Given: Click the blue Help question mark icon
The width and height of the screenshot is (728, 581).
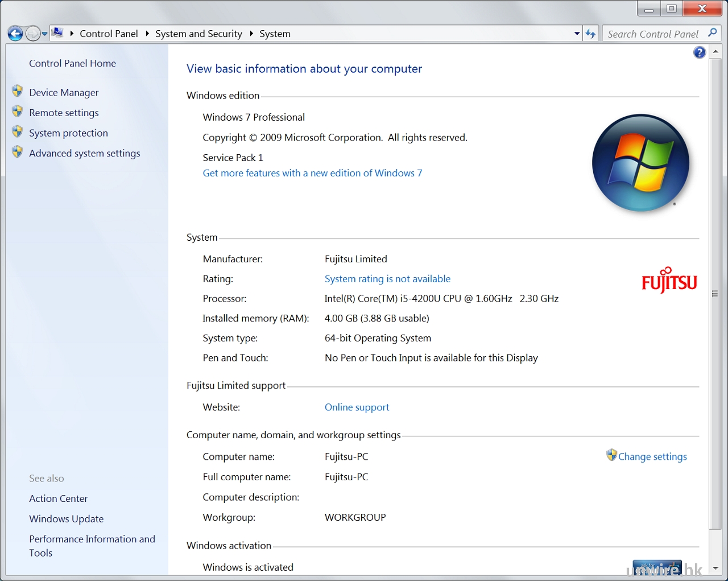Looking at the screenshot, I should pos(700,53).
